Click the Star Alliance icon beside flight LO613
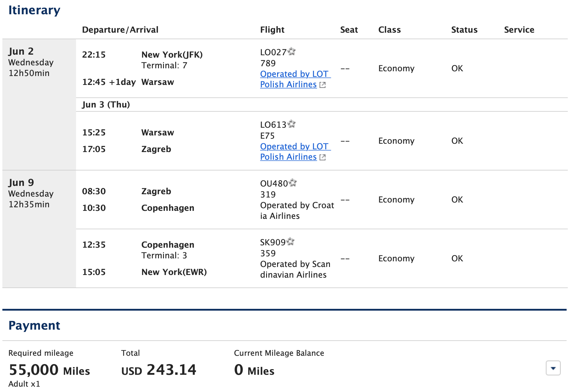 (291, 124)
